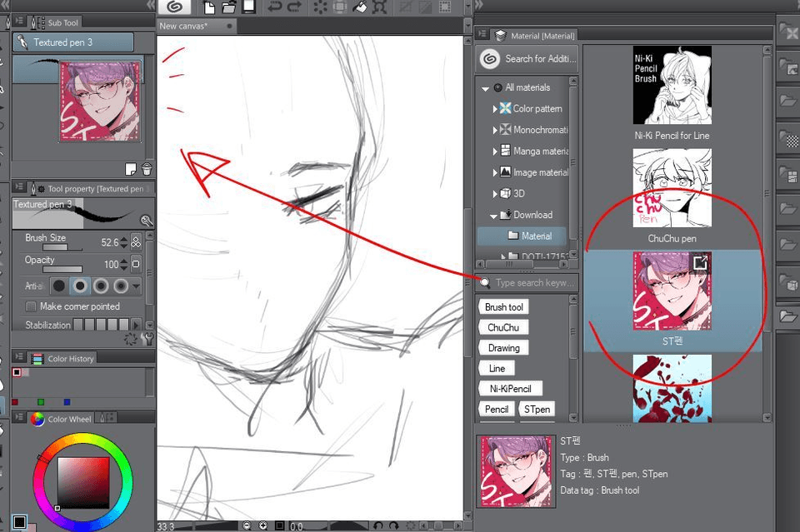
Task: Enable the Make corner pointed checkbox
Action: 32,306
